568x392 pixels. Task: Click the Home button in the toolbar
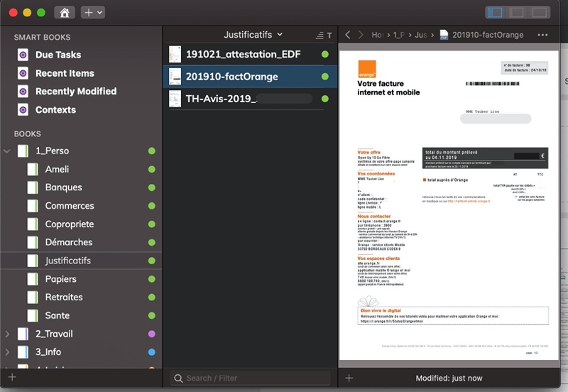click(65, 13)
